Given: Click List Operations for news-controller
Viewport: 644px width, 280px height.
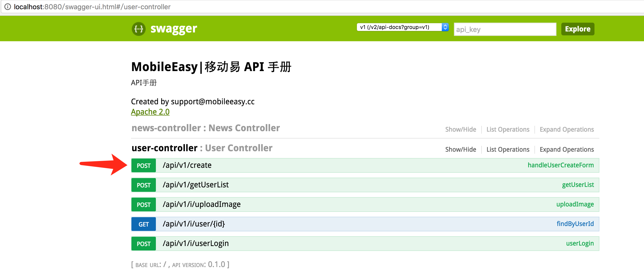Looking at the screenshot, I should 508,129.
